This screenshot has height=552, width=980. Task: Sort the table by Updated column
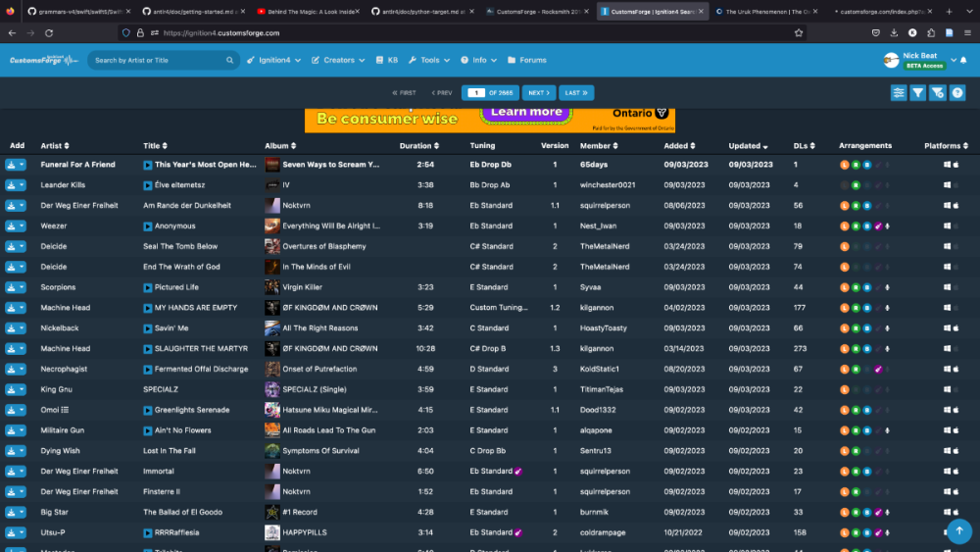pos(748,146)
